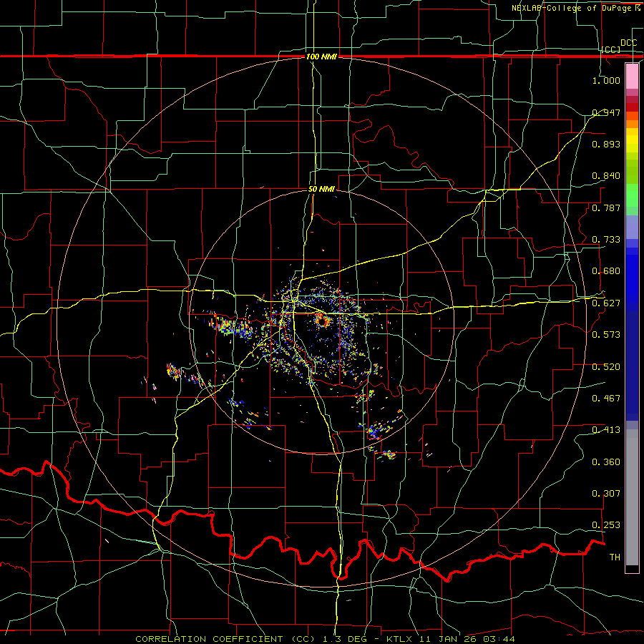Click the 0.573 legend value
Viewport: 644px width, 644px height.
point(606,335)
